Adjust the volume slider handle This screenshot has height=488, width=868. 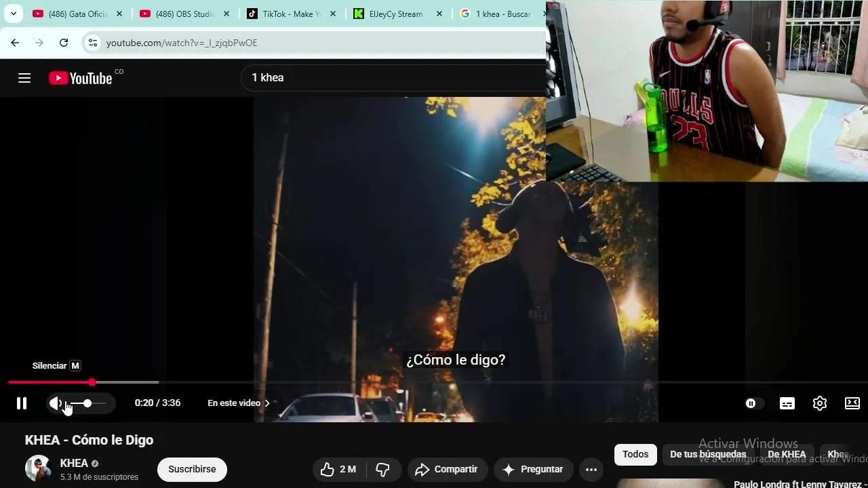87,403
